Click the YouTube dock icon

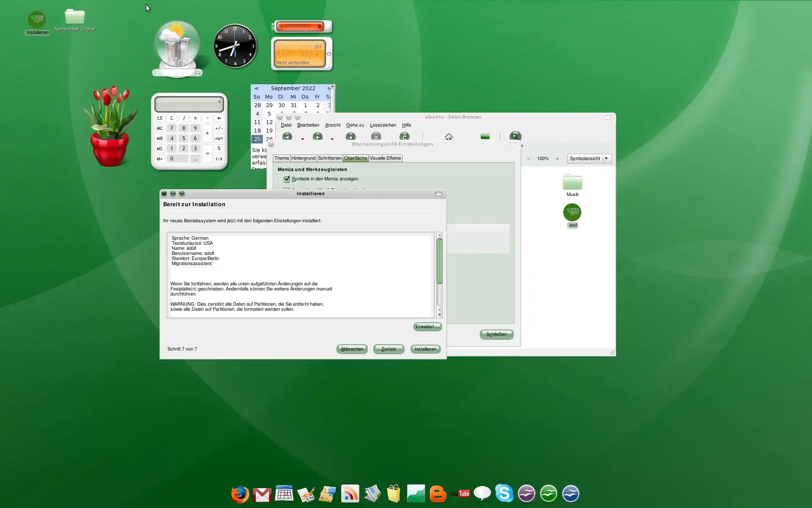[x=460, y=494]
